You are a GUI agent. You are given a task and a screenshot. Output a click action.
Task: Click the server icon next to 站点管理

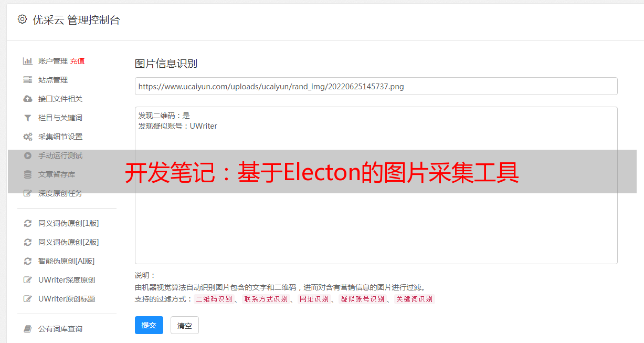pos(28,80)
